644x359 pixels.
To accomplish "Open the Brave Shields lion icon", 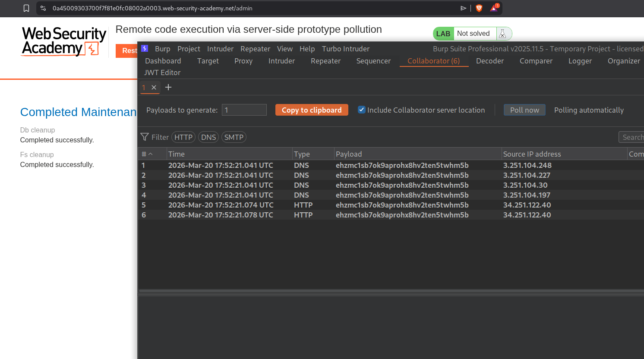I will pyautogui.click(x=479, y=8).
